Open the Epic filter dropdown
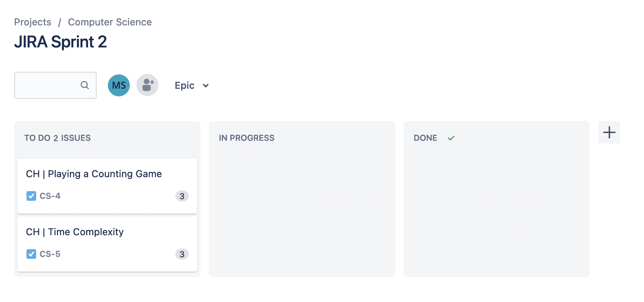The height and width of the screenshot is (302, 644). tap(185, 86)
